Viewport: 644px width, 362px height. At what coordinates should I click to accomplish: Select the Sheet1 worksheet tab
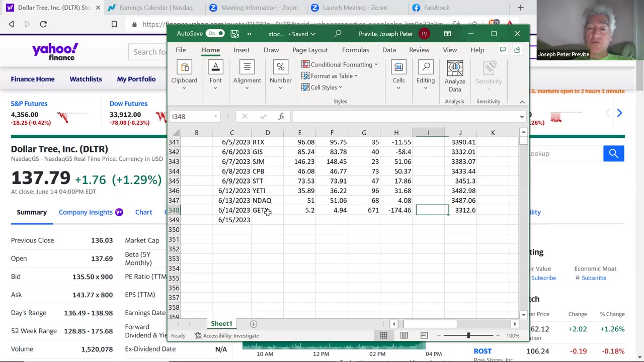tap(221, 324)
